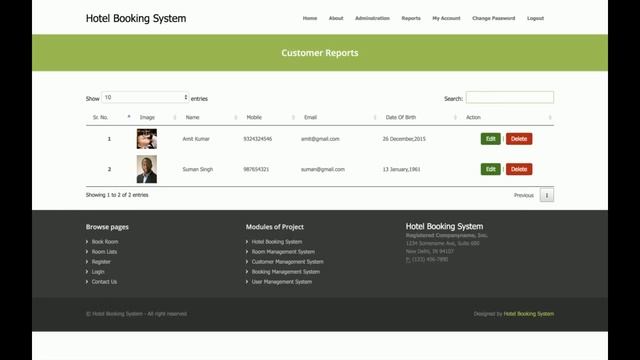
Task: Open the Show entries dropdown
Action: [x=145, y=97]
